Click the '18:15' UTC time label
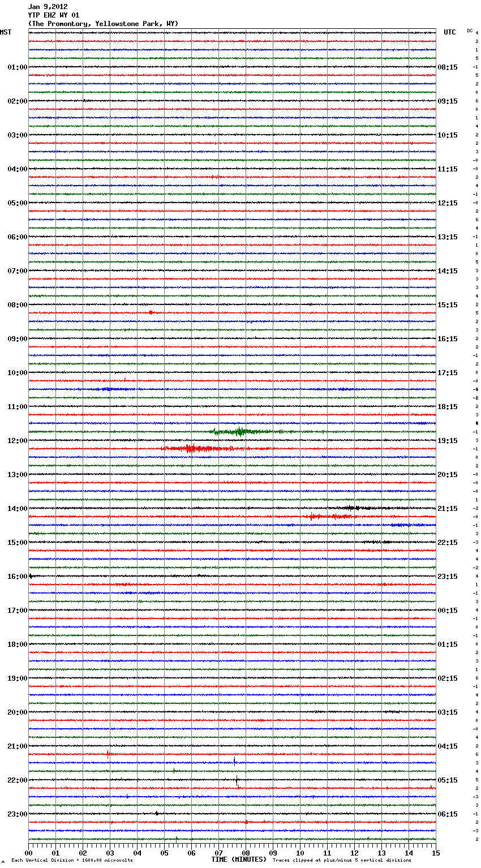This screenshot has width=481, height=868. pyautogui.click(x=448, y=407)
